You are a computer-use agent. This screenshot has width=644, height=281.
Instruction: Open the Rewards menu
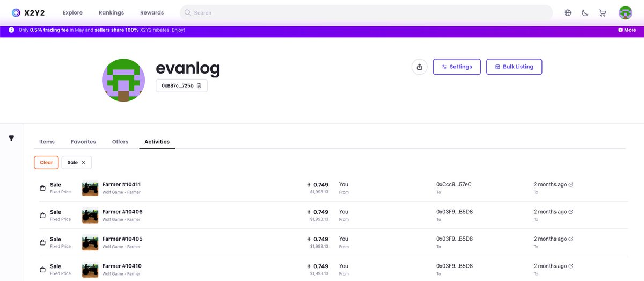[152, 12]
